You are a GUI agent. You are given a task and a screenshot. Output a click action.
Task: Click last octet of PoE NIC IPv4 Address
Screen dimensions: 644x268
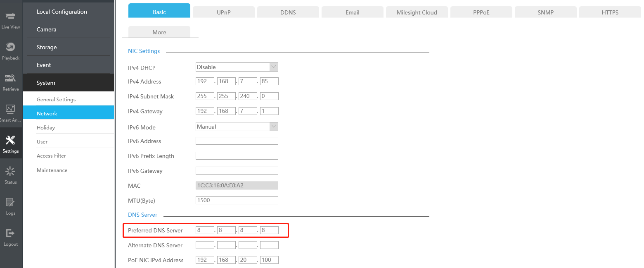(x=269, y=260)
